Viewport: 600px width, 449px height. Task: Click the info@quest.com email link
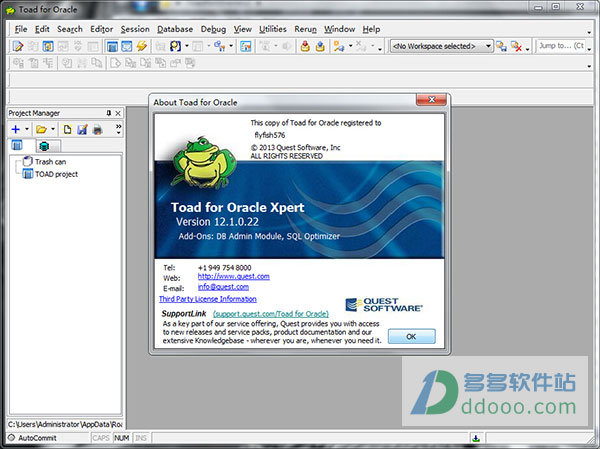(x=223, y=287)
